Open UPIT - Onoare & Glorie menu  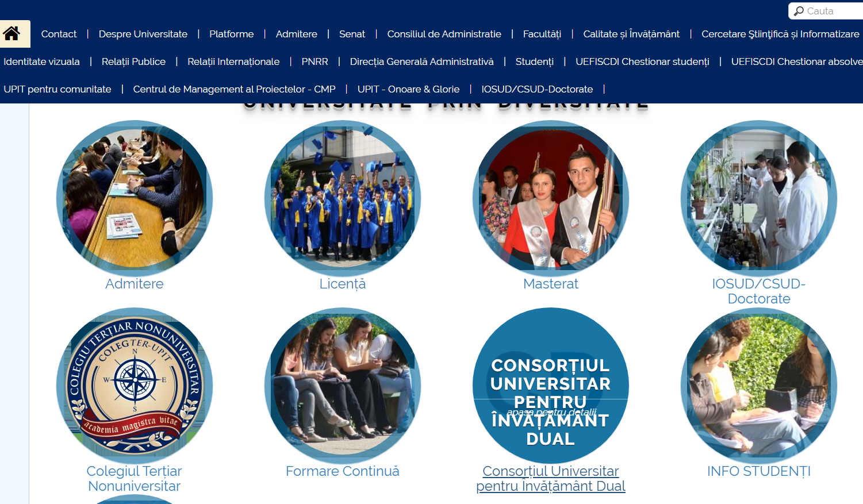coord(408,89)
